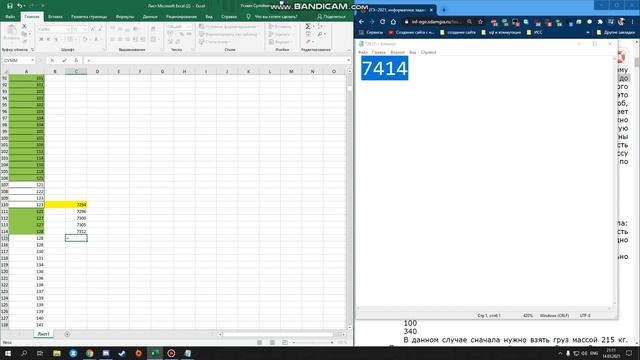
Task: Open Другие закладки bookmarks folder
Action: [616, 32]
